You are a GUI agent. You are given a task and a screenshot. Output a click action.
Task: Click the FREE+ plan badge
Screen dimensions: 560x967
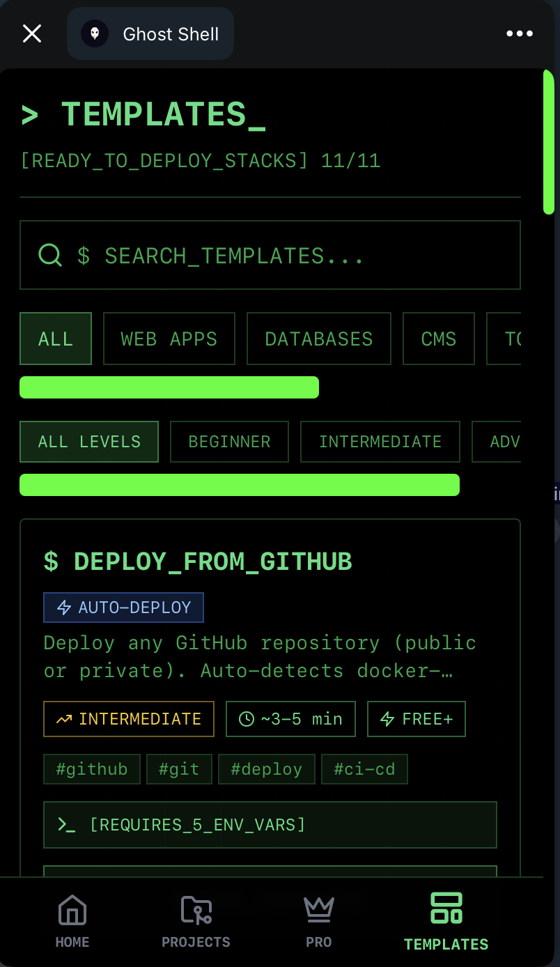pos(417,719)
